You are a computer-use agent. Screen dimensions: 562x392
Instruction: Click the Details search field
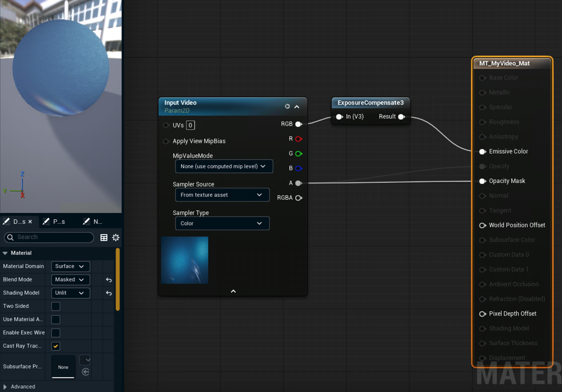click(49, 237)
